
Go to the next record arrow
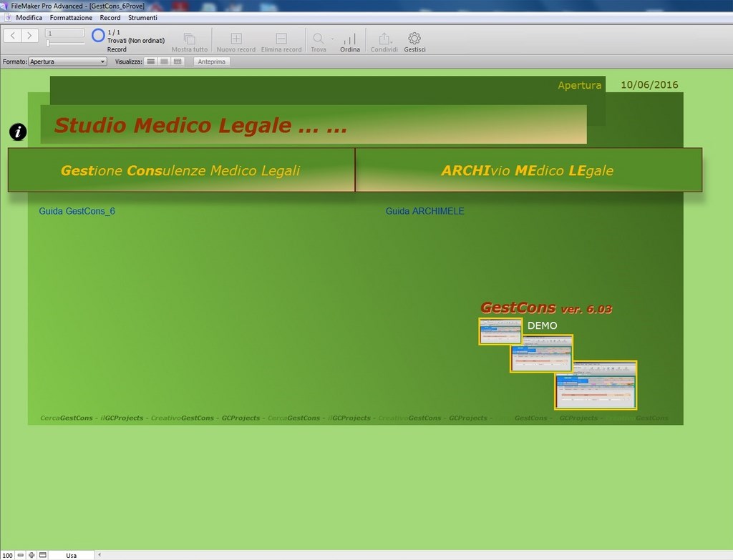coord(29,36)
